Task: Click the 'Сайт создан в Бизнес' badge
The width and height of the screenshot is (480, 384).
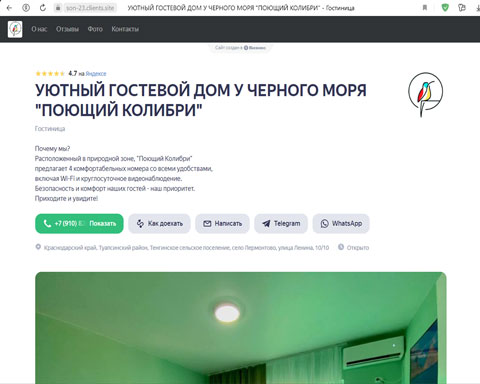Action: point(240,48)
